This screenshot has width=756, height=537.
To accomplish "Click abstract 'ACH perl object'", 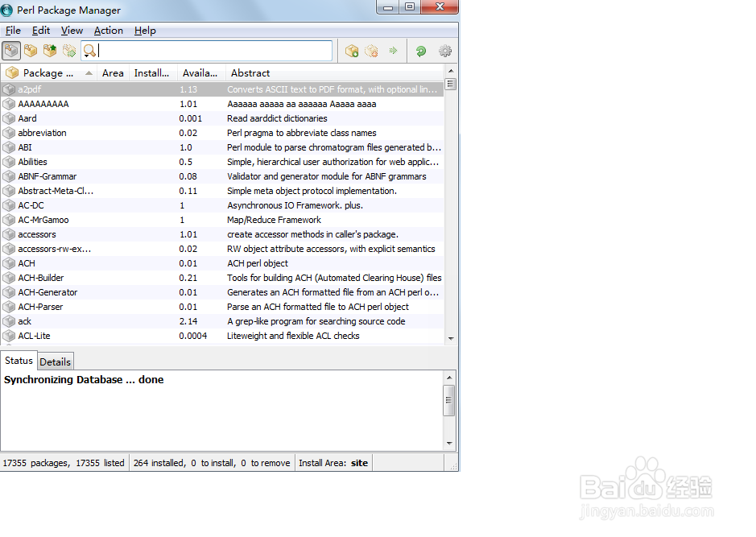I will point(258,263).
